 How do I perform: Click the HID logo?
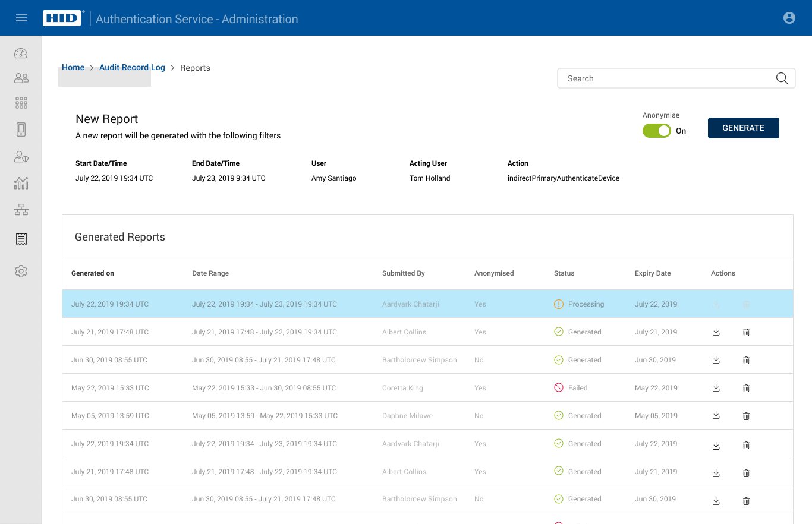(61, 18)
